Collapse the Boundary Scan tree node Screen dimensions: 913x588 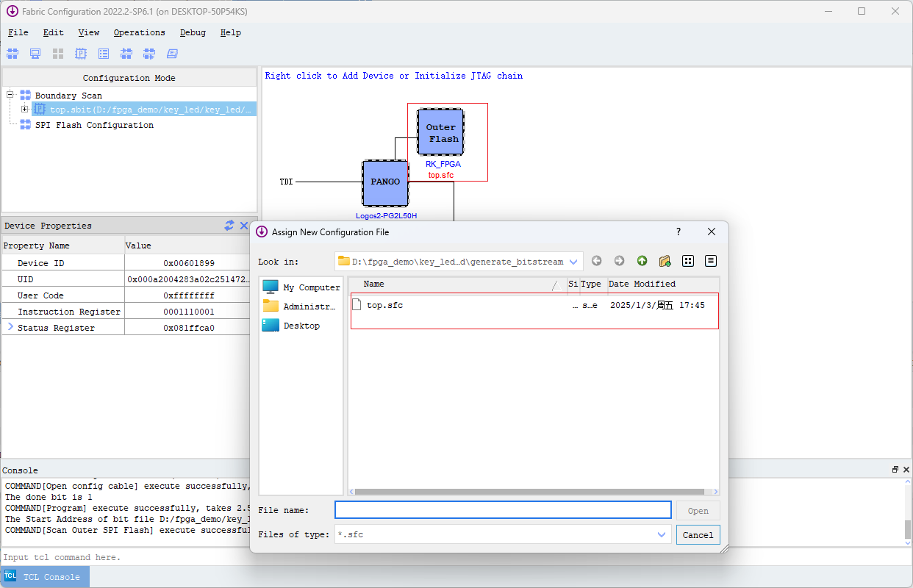tap(8, 95)
